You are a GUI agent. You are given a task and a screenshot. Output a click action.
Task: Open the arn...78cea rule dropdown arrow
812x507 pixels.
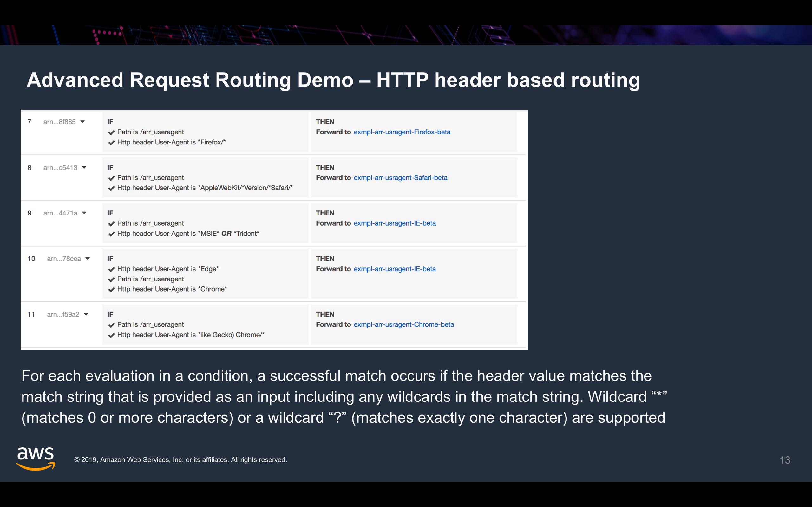(88, 259)
